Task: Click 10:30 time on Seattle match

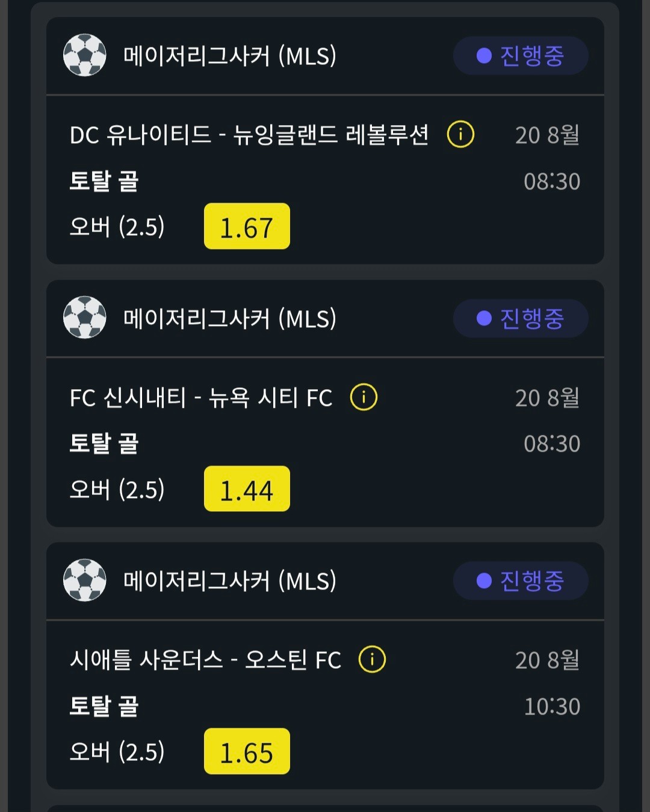Action: pyautogui.click(x=552, y=706)
